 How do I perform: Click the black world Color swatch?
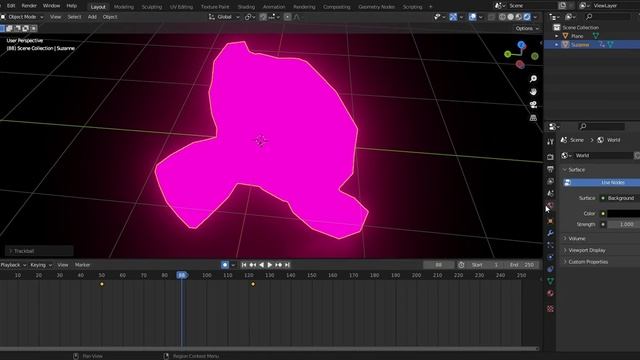coord(624,213)
